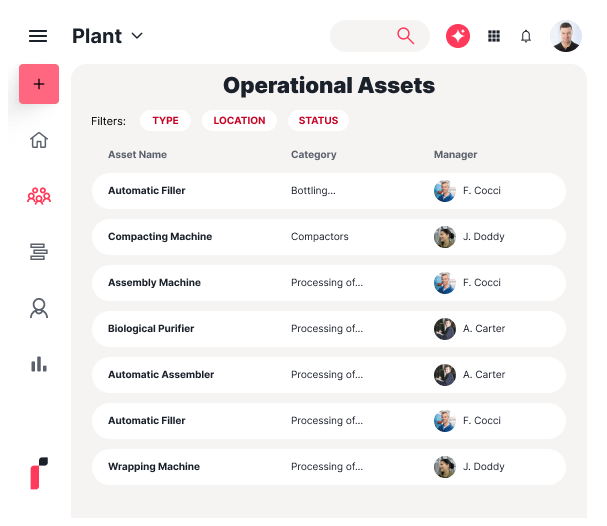This screenshot has height=526, width=607.
Task: Sort by Manager column header
Action: click(x=455, y=155)
